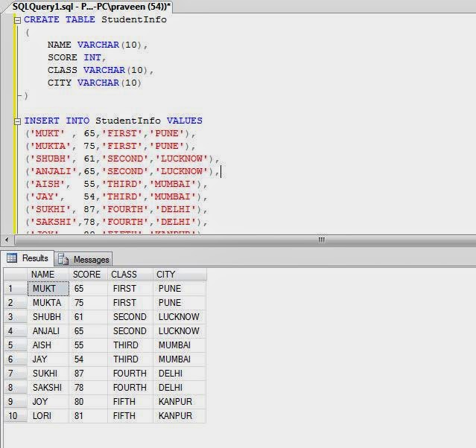Click the CITY column header
Screen dimensions: 476x448
click(180, 275)
